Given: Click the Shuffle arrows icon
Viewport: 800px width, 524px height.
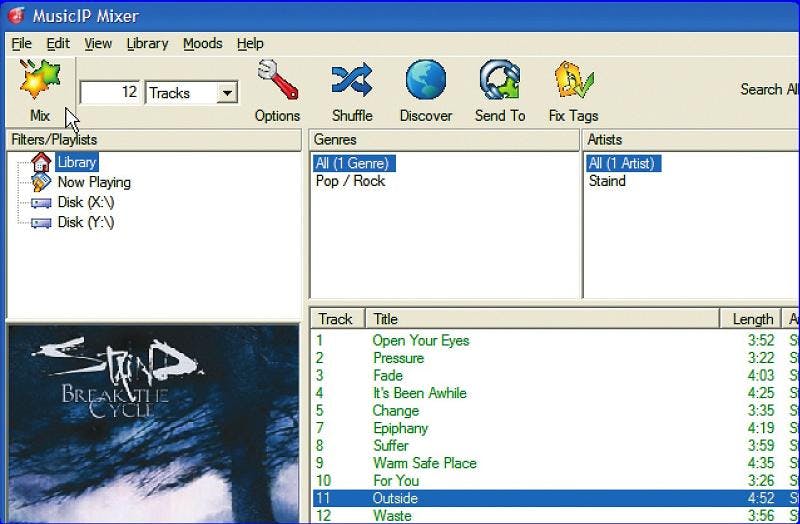Looking at the screenshot, I should pyautogui.click(x=352, y=80).
